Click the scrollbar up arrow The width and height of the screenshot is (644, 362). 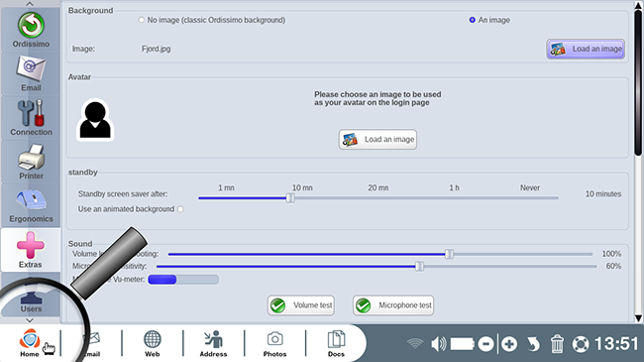pos(638,5)
